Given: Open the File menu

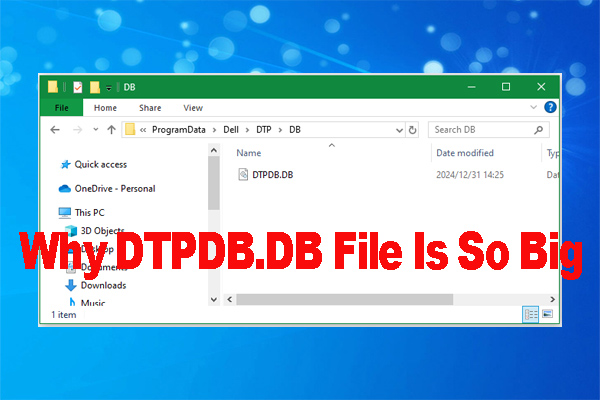Looking at the screenshot, I should (x=62, y=108).
